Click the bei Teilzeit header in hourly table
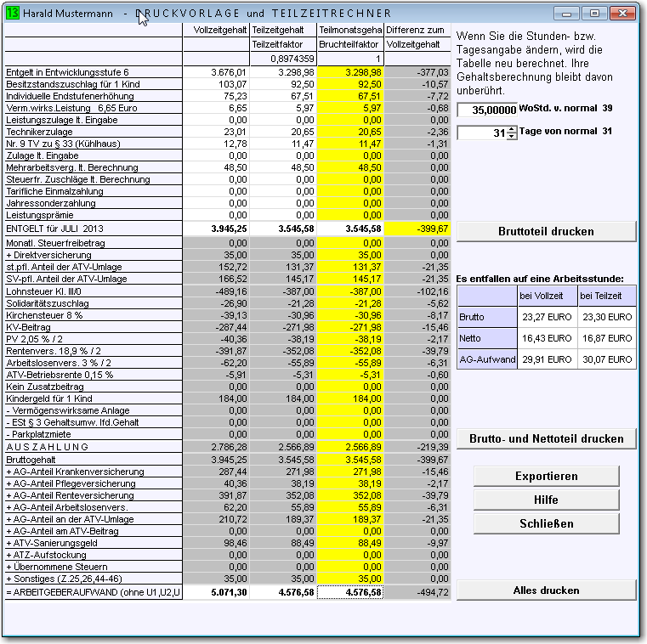Screen dimensions: 647x644 [x=606, y=296]
